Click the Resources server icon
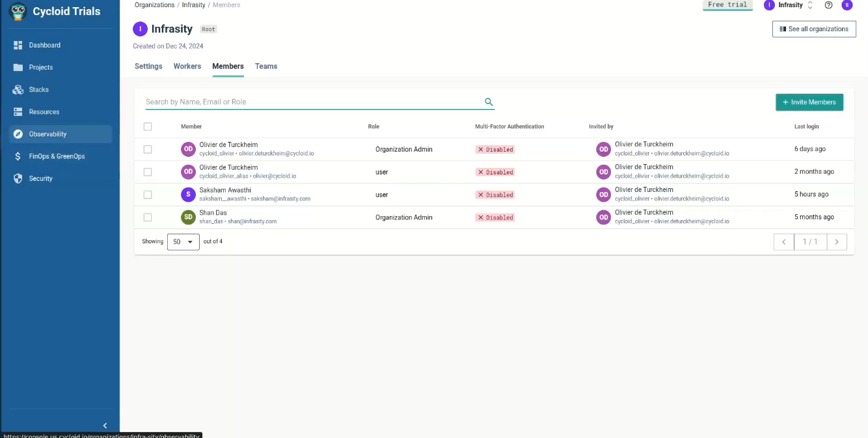The height and width of the screenshot is (438, 868). (x=18, y=112)
